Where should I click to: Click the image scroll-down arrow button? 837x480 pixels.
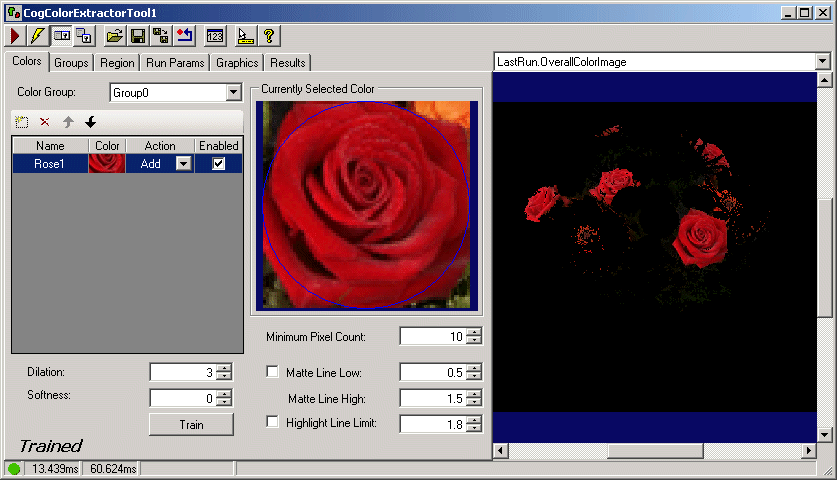pos(824,435)
